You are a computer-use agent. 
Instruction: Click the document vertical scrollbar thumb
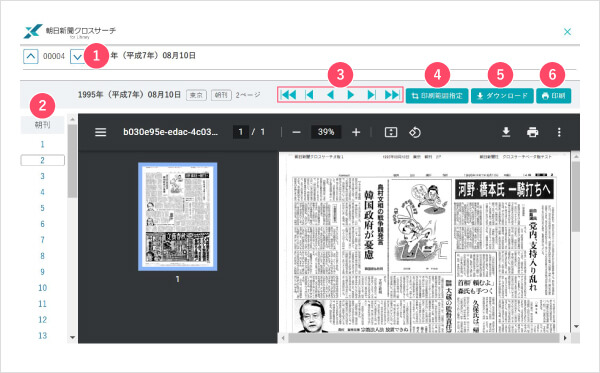click(576, 196)
